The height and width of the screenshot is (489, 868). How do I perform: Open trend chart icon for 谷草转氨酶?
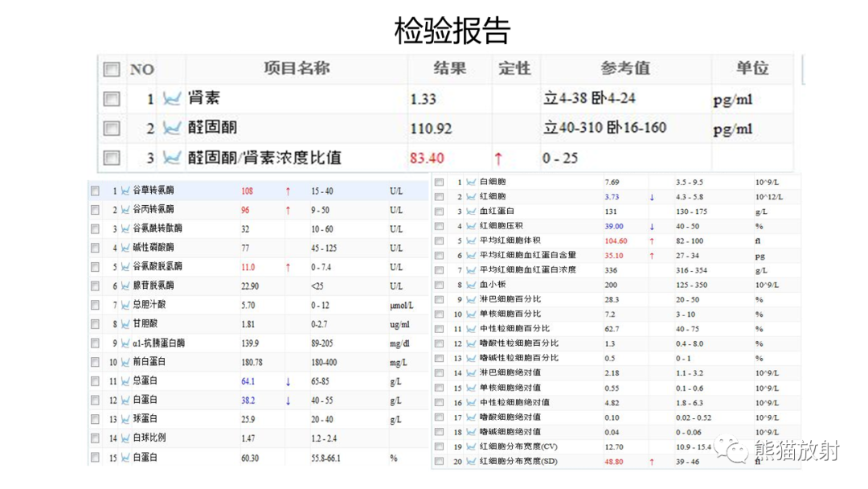coord(125,191)
